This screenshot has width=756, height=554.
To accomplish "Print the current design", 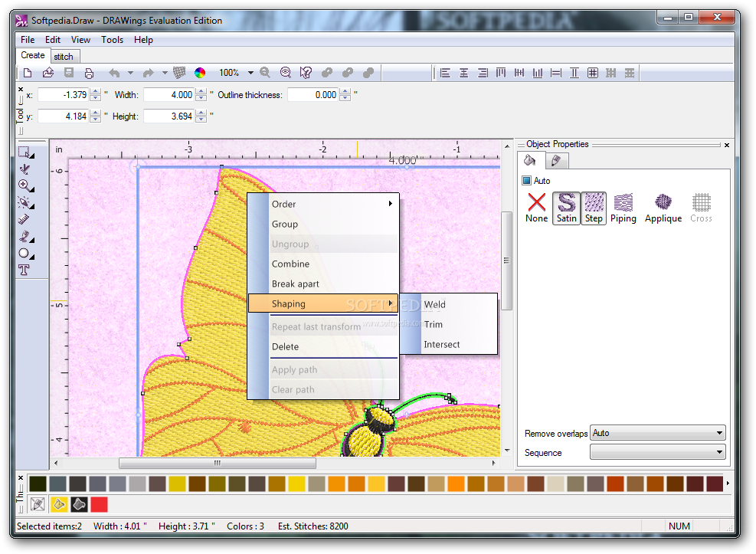I will point(89,73).
